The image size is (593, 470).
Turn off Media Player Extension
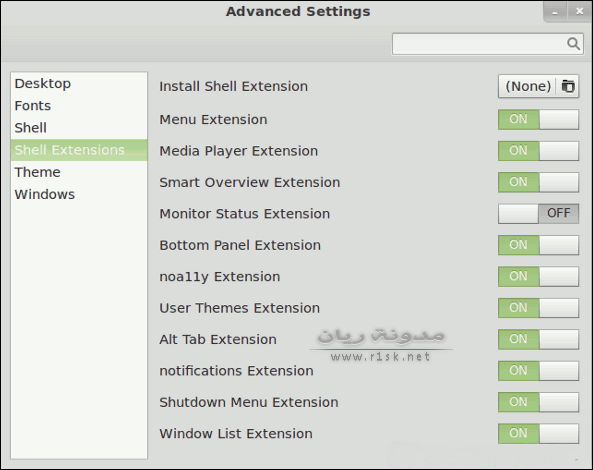538,151
